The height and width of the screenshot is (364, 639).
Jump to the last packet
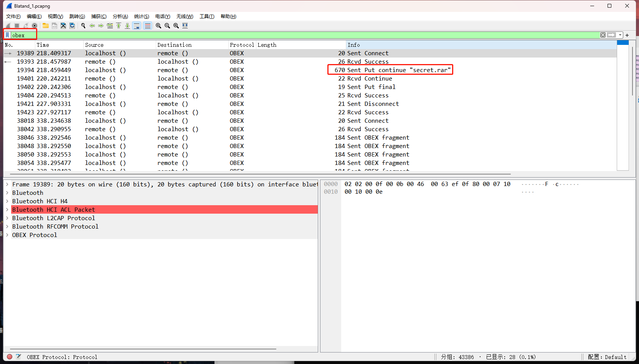click(x=127, y=26)
